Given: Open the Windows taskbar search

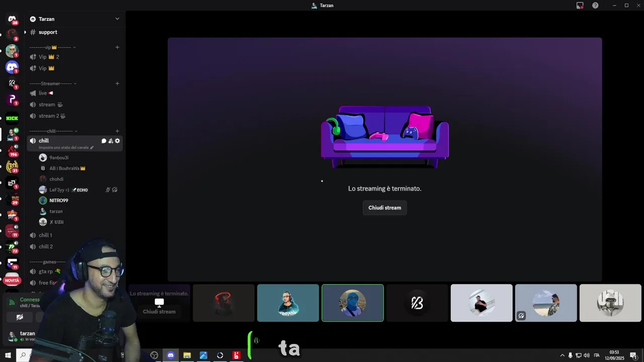Looking at the screenshot, I should pyautogui.click(x=23, y=355).
